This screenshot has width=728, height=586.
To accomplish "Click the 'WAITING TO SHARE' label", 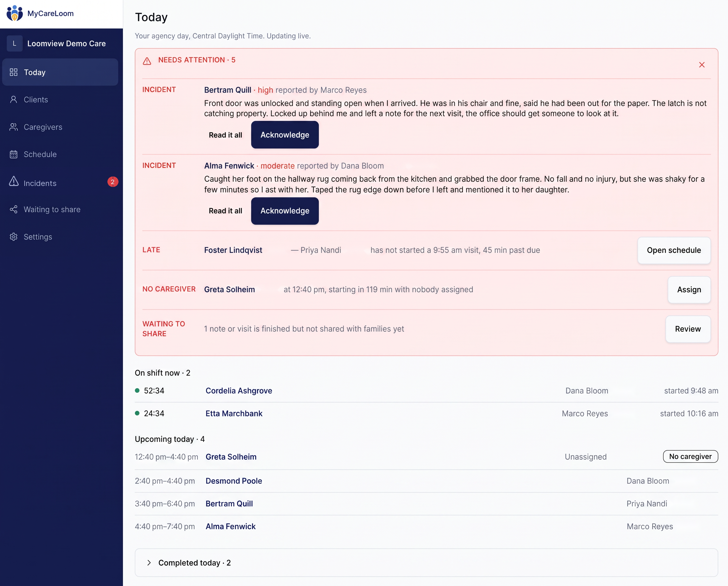I will 163,328.
